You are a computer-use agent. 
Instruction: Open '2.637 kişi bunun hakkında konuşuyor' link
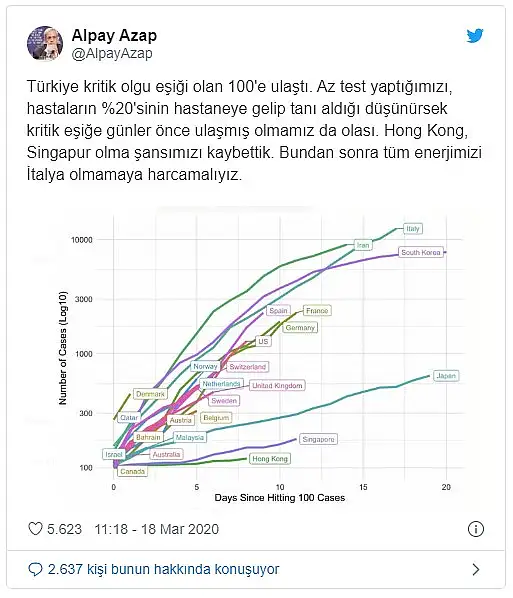[x=164, y=569]
